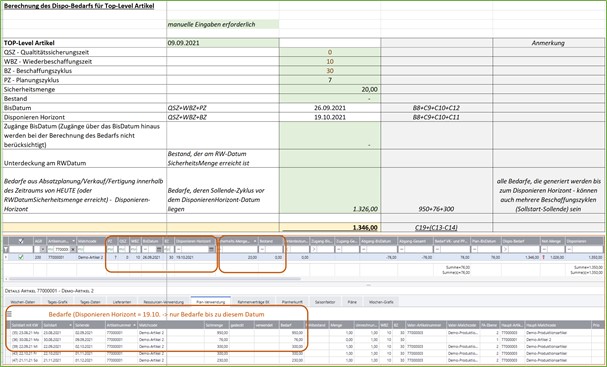Click the Matchcode filter input field
The image size is (607, 367).
[x=91, y=250]
